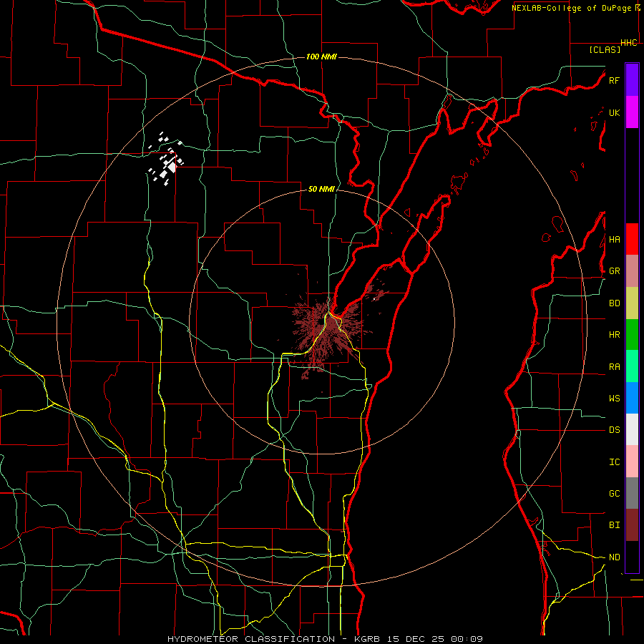Click the RA legend label text
The height and width of the screenshot is (644, 644).
614,367
